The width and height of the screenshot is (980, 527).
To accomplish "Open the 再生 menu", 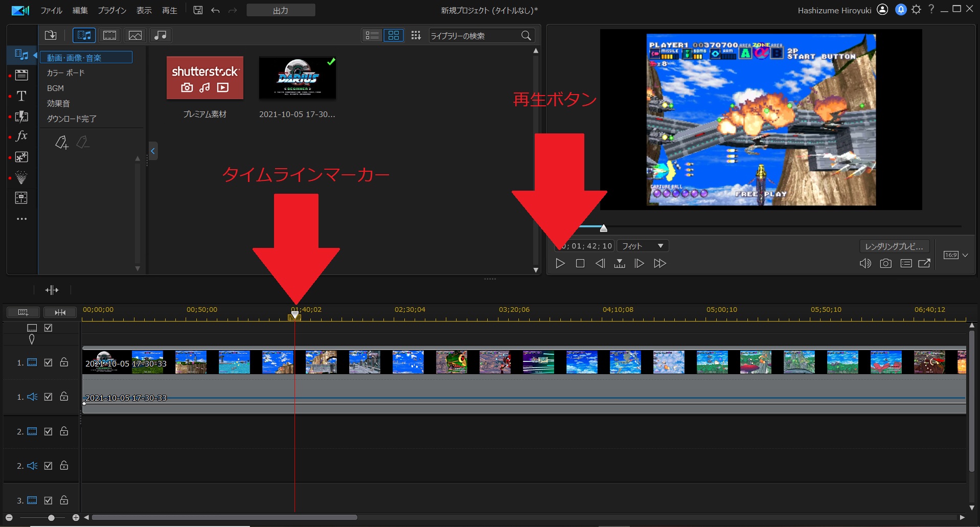I will click(x=169, y=10).
